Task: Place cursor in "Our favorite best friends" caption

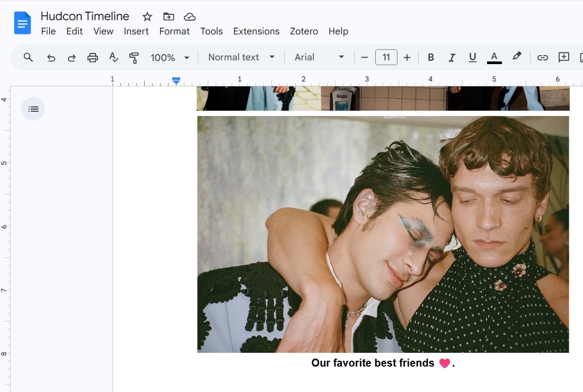Action: coord(373,363)
